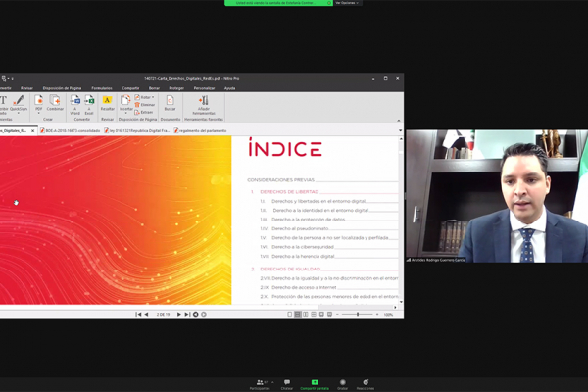588x392 pixels.
Task: Click vertical scrollbar down arrow
Action: [x=401, y=302]
